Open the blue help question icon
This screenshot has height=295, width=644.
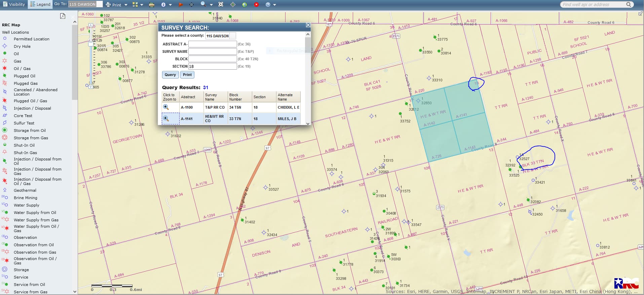click(268, 5)
